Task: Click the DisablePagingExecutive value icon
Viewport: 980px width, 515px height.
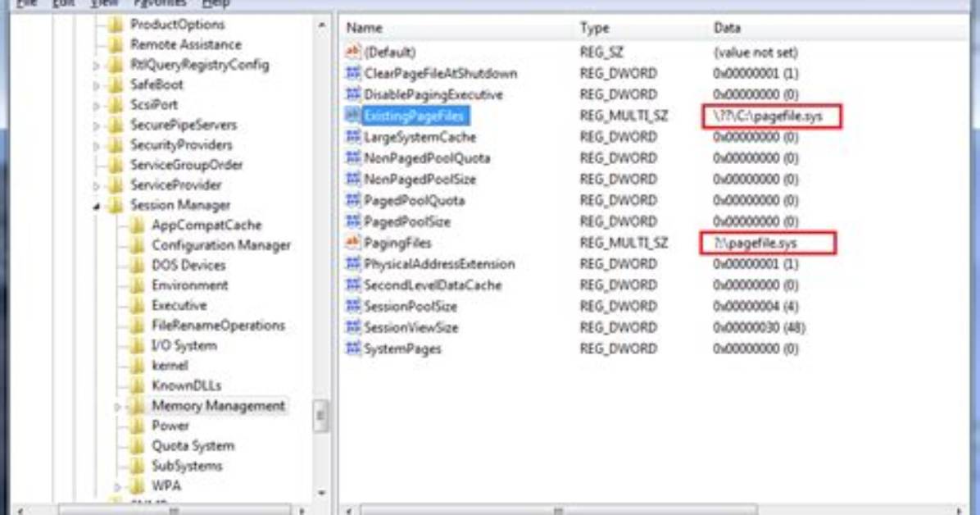Action: (x=353, y=94)
